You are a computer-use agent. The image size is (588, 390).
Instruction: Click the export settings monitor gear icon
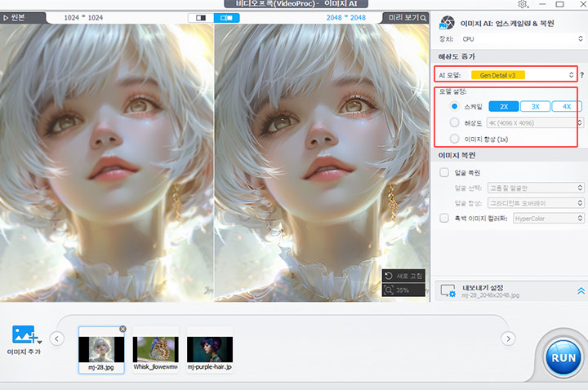point(448,291)
